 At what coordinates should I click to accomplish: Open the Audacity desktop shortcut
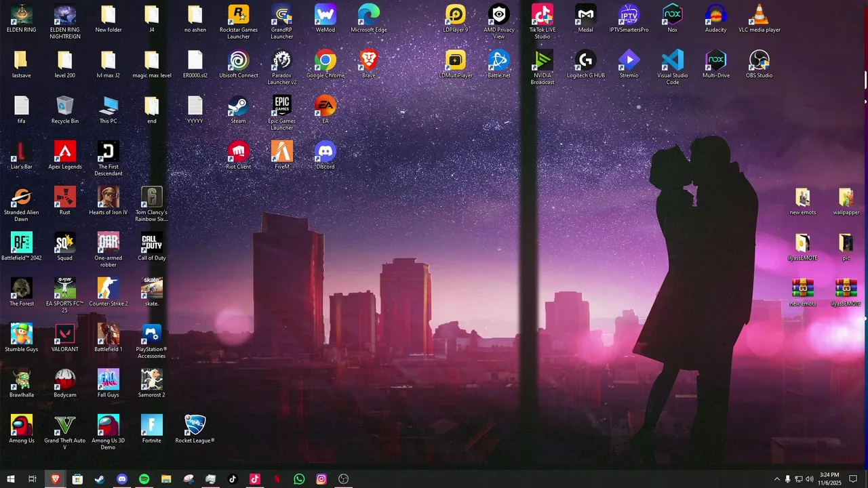[x=716, y=18]
